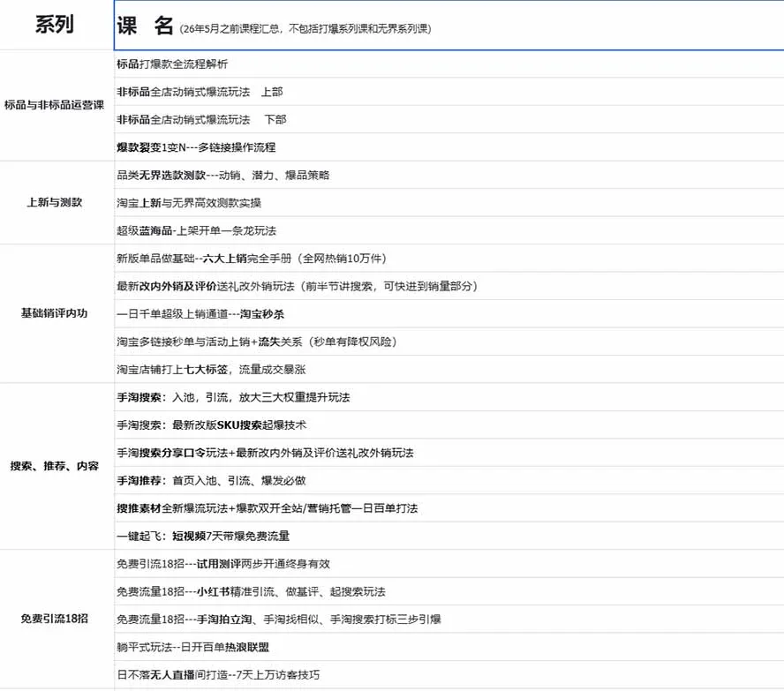The height and width of the screenshot is (691, 784).
Task: Select row 手淘搜索分享口令玩法
Action: 449,453
